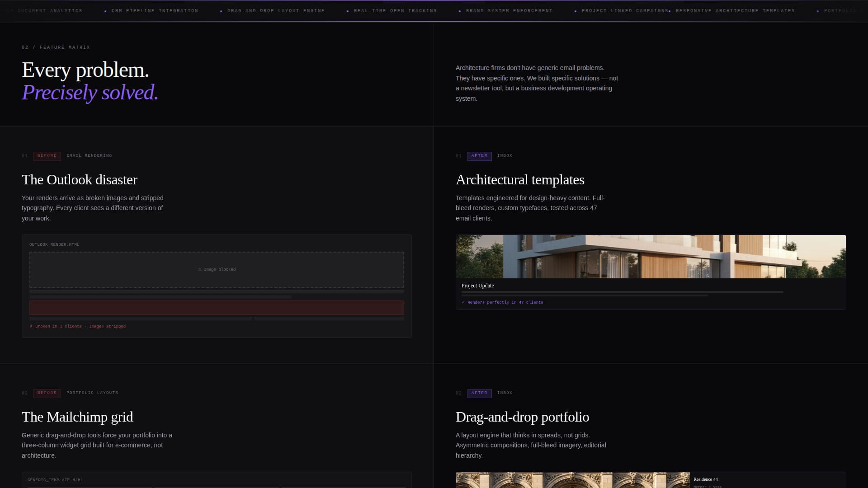
Task: Open The Mailchimp grid heading
Action: (77, 417)
